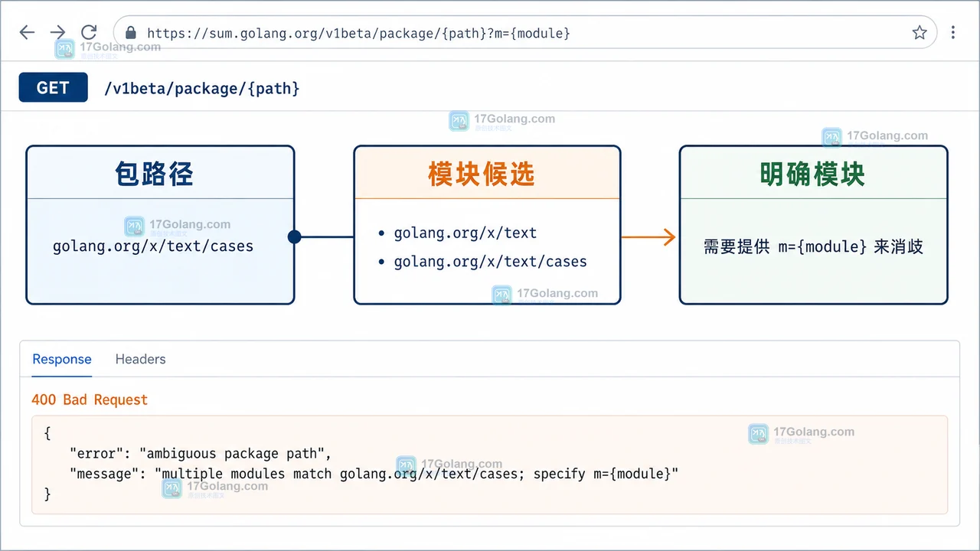
Task: Click the 模块候选 box heading
Action: (x=482, y=174)
